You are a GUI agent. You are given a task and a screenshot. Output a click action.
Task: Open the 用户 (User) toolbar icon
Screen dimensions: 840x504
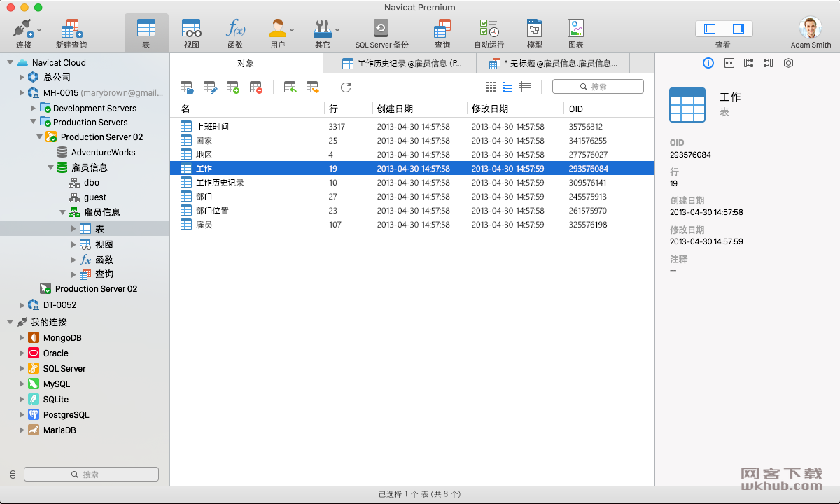(278, 29)
